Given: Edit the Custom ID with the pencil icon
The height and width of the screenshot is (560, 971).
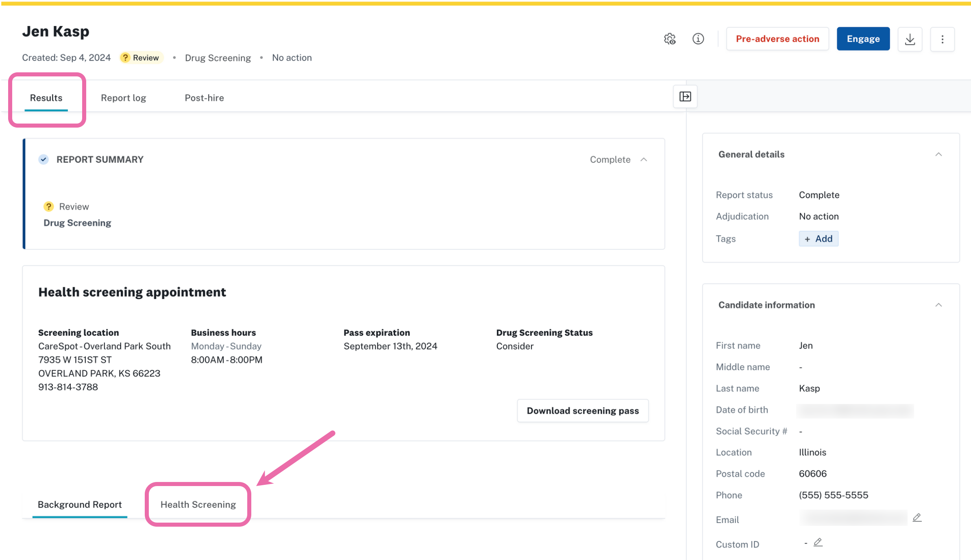Looking at the screenshot, I should 818,543.
